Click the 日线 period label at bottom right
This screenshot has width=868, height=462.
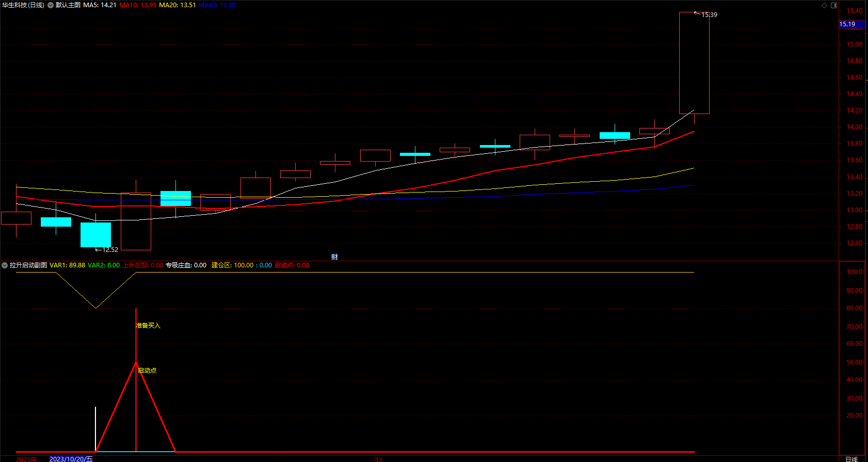click(x=851, y=459)
